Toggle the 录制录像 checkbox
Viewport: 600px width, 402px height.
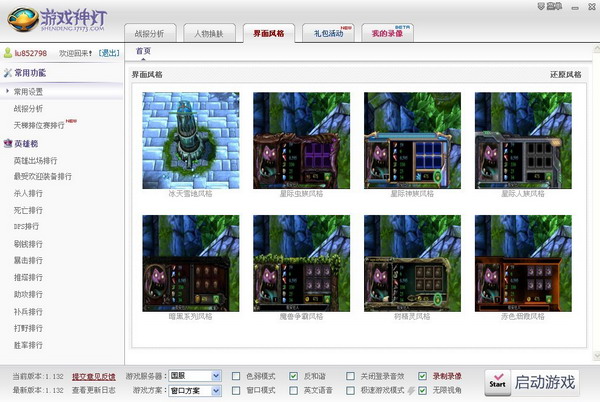(423, 376)
